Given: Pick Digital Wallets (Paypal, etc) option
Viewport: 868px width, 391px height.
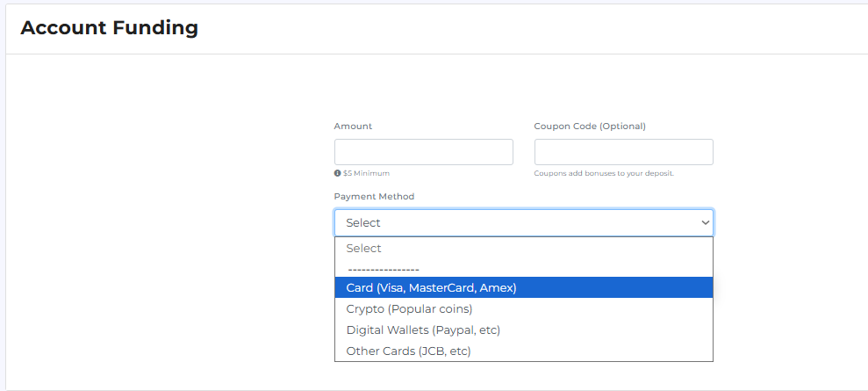Looking at the screenshot, I should click(x=423, y=329).
